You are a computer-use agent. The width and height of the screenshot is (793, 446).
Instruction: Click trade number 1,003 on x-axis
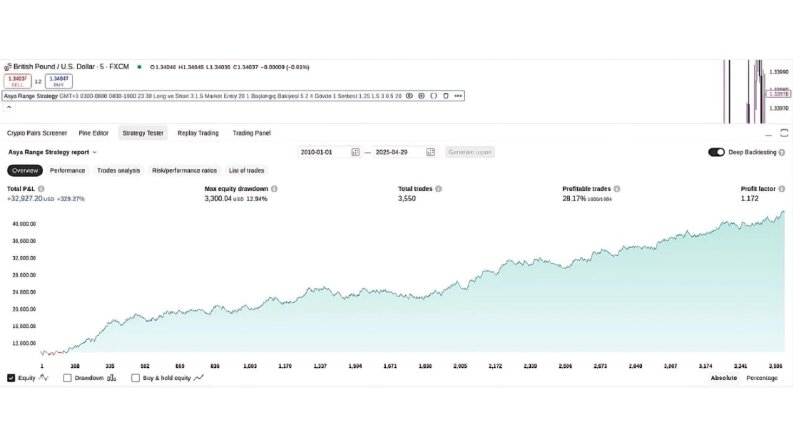pyautogui.click(x=250, y=366)
